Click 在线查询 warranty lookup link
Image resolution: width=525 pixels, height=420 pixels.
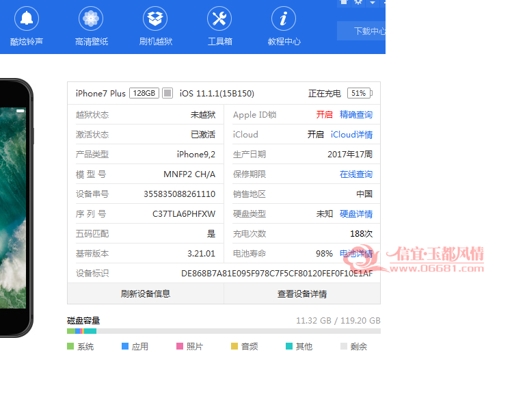pyautogui.click(x=356, y=174)
